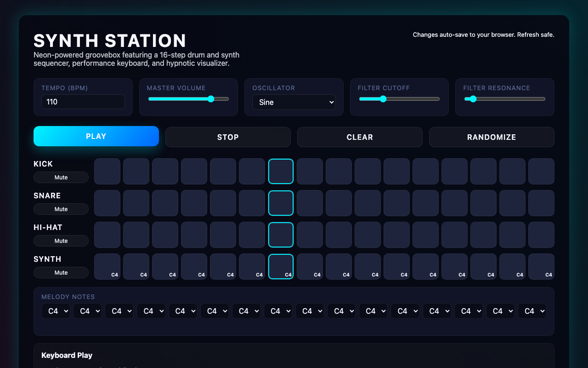
Task: Open the melody note dropdown for step 1
Action: pos(56,311)
